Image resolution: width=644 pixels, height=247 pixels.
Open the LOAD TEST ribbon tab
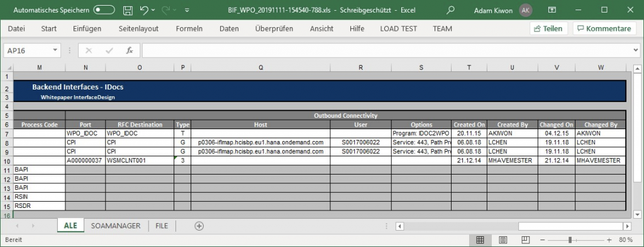(398, 29)
